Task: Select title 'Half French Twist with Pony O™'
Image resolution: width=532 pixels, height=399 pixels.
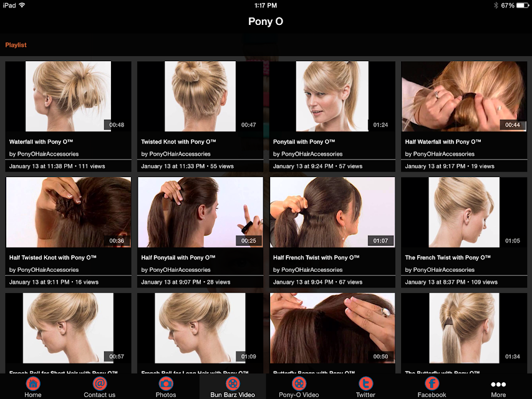Action: pyautogui.click(x=316, y=257)
